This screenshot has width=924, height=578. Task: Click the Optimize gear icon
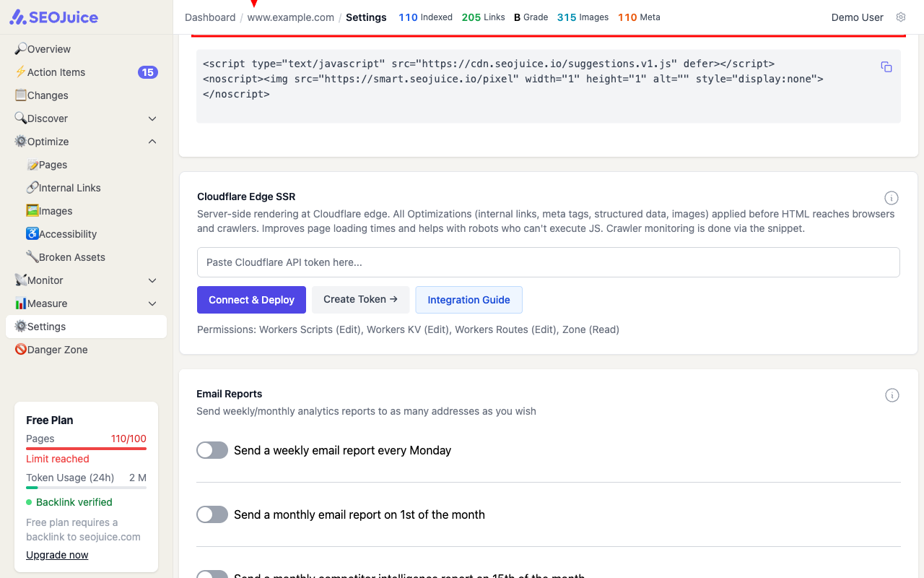(21, 142)
